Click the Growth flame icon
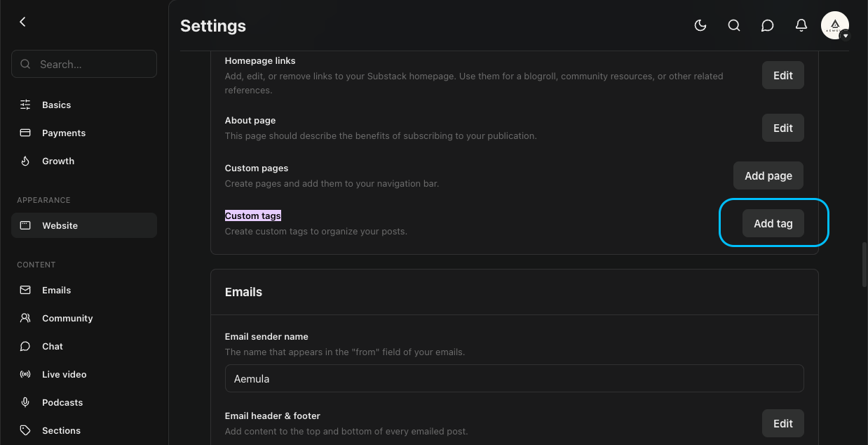This screenshot has width=868, height=445. click(25, 161)
